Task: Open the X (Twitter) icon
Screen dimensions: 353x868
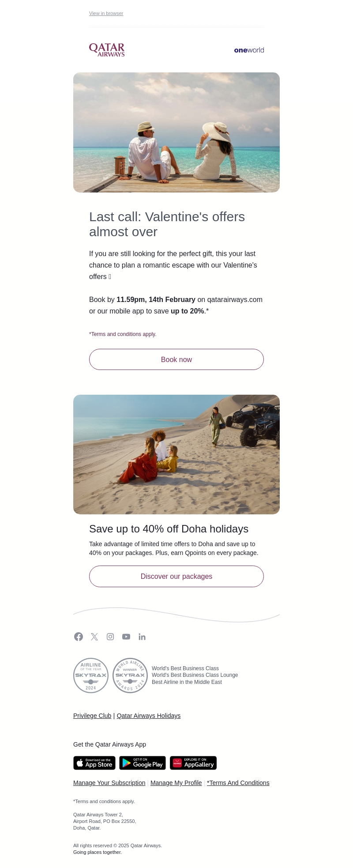Action: [x=94, y=637]
